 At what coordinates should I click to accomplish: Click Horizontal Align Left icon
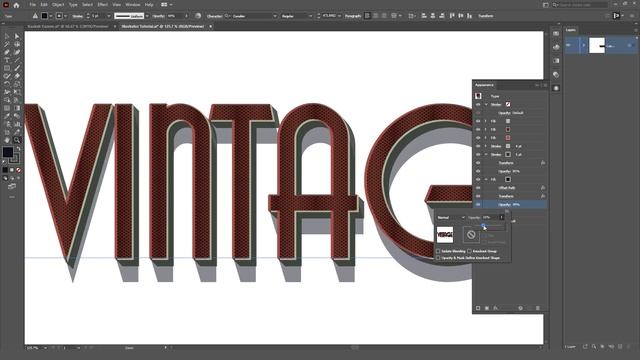pyautogui.click(x=424, y=16)
